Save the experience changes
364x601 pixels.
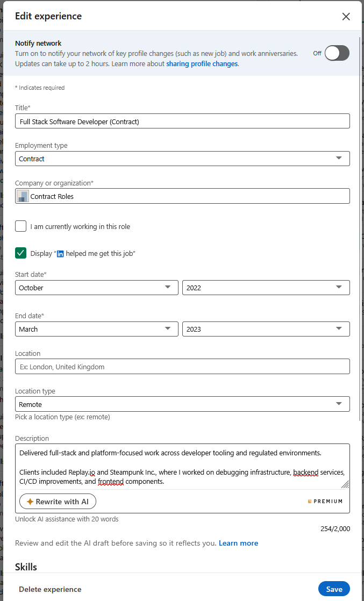334,589
